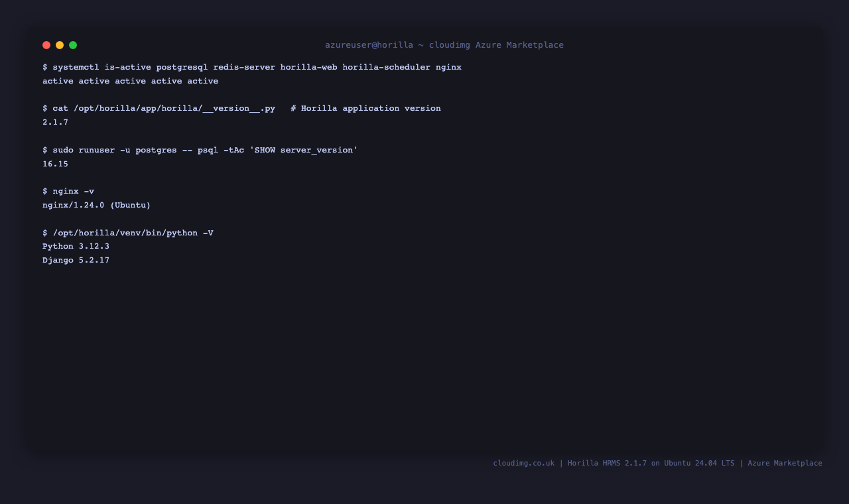Select the cat __version__.py command line
This screenshot has height=504, width=849.
[x=241, y=108]
